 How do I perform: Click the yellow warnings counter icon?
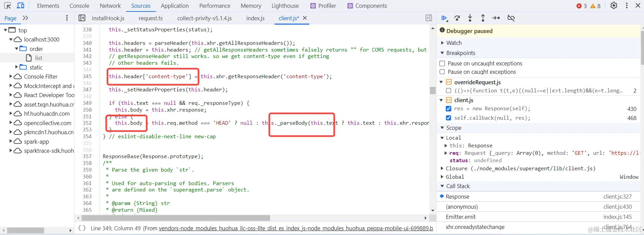[593, 6]
